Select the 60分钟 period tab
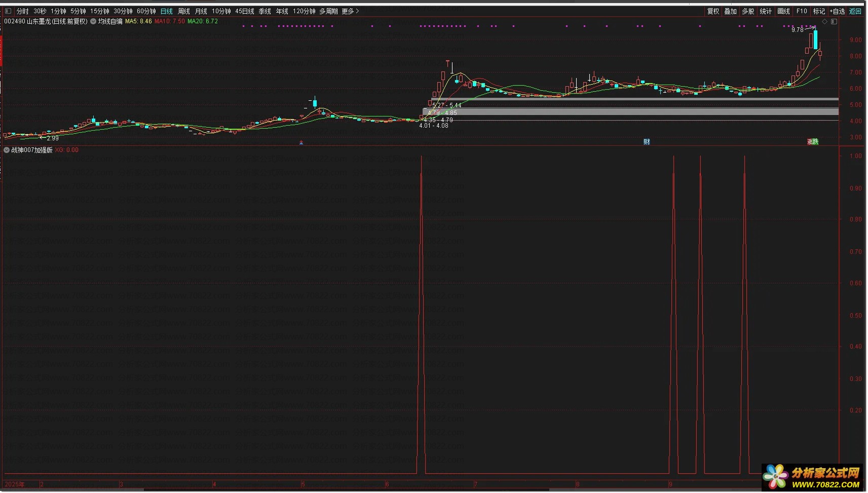Image resolution: width=868 pixels, height=493 pixels. [146, 11]
